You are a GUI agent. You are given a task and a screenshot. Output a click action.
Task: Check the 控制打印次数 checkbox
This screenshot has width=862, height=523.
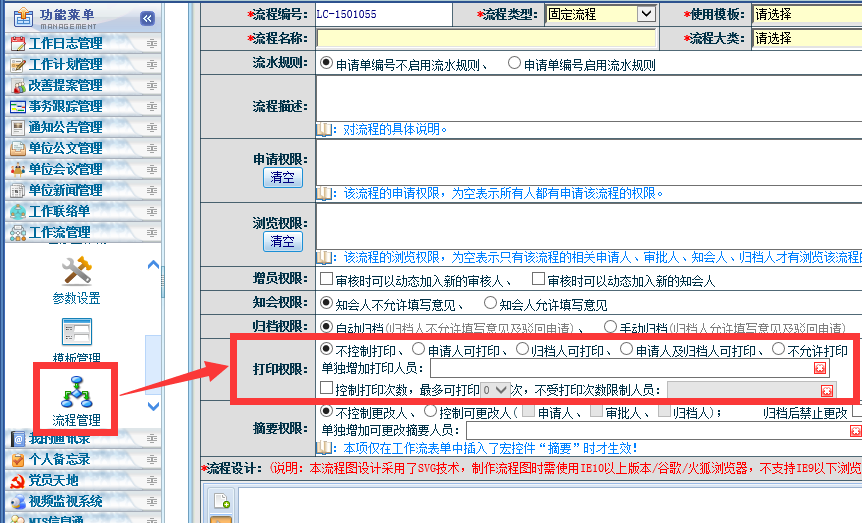pyautogui.click(x=326, y=388)
